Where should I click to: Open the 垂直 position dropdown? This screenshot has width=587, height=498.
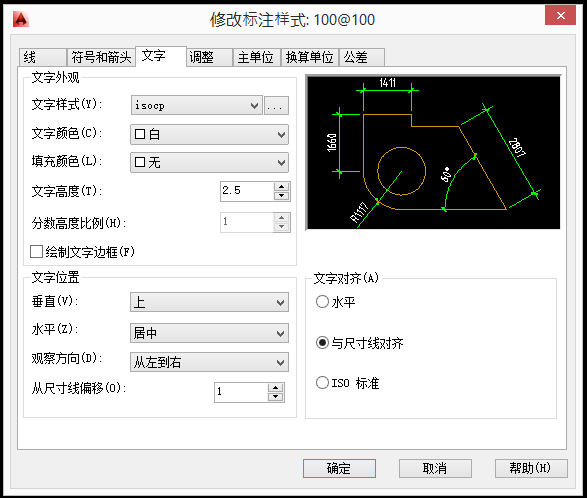(x=209, y=302)
